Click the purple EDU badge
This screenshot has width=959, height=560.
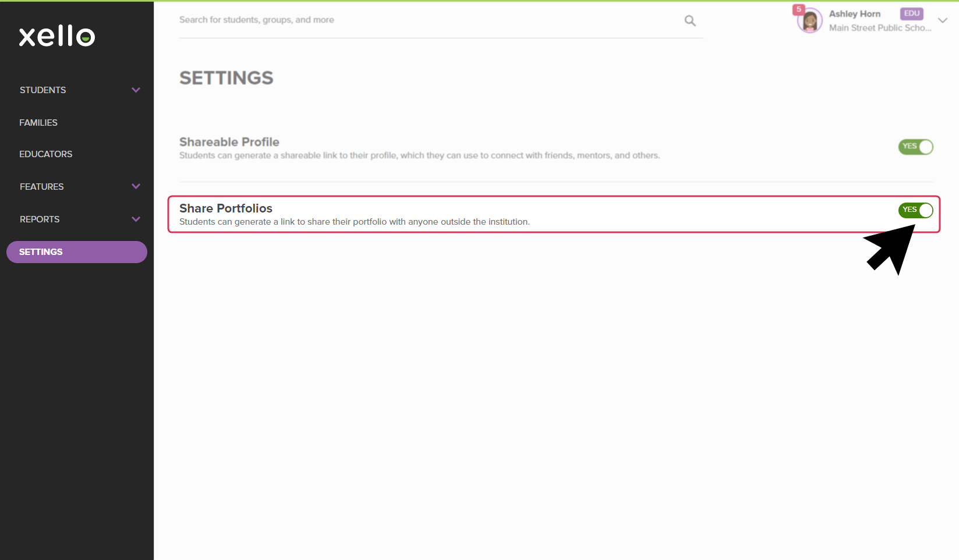[911, 13]
